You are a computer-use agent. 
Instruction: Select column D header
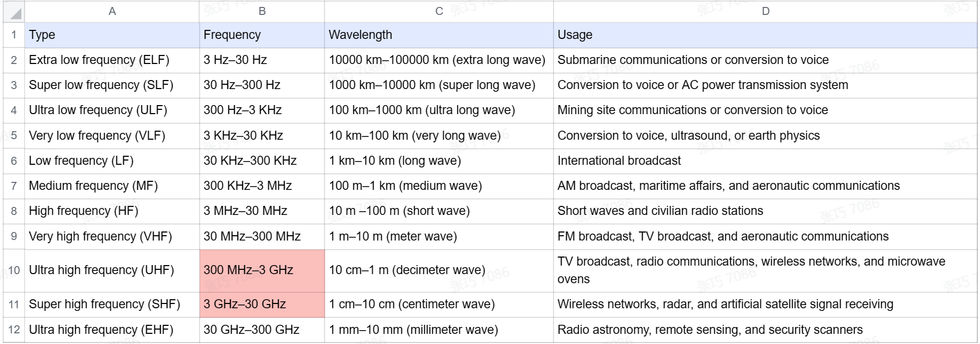click(765, 11)
